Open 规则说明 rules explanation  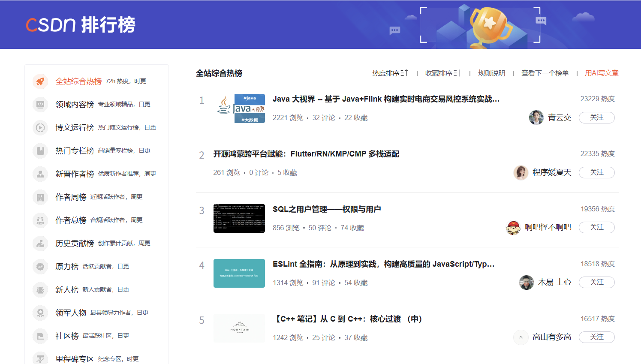click(x=491, y=73)
